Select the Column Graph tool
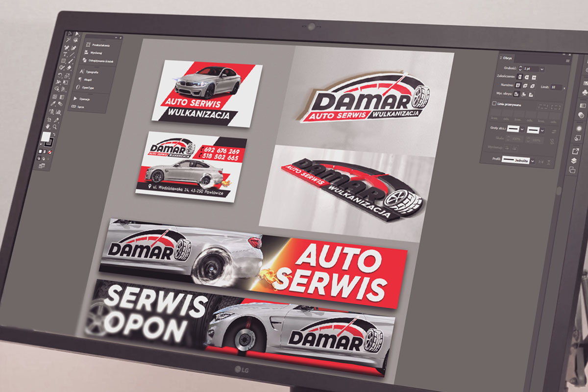 [59, 112]
